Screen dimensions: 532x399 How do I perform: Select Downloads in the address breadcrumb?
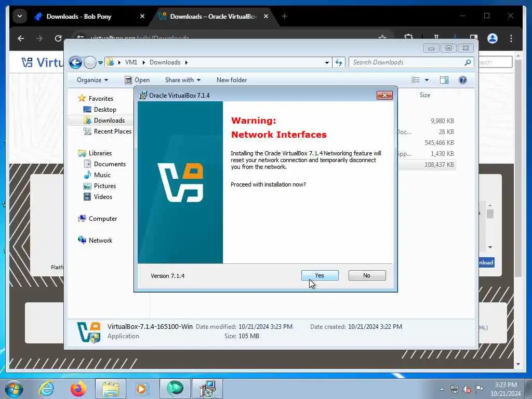click(x=165, y=62)
